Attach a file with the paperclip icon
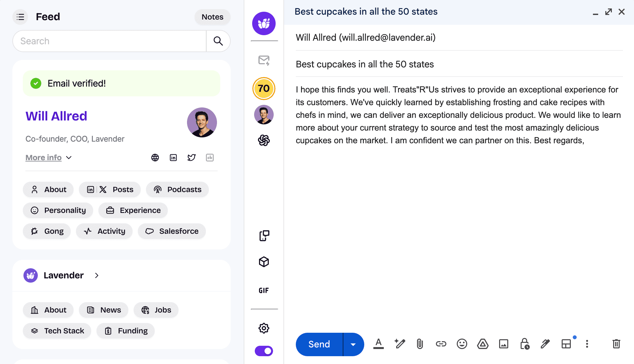The width and height of the screenshot is (634, 364). pos(420,344)
